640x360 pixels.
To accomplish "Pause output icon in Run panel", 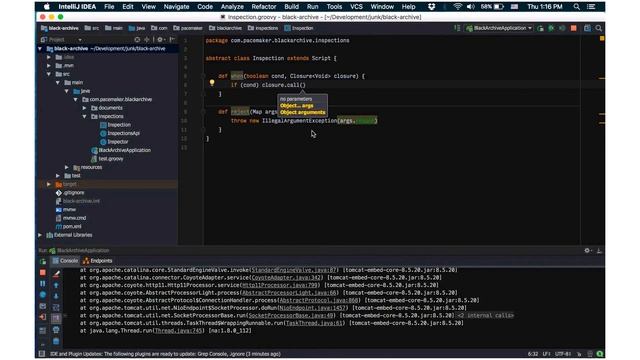I will (43, 283).
